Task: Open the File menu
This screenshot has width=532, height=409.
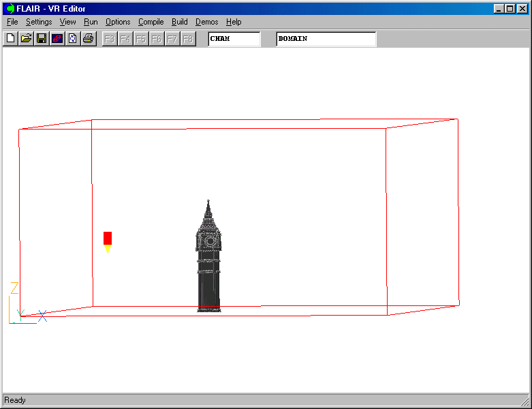Action: (x=12, y=22)
